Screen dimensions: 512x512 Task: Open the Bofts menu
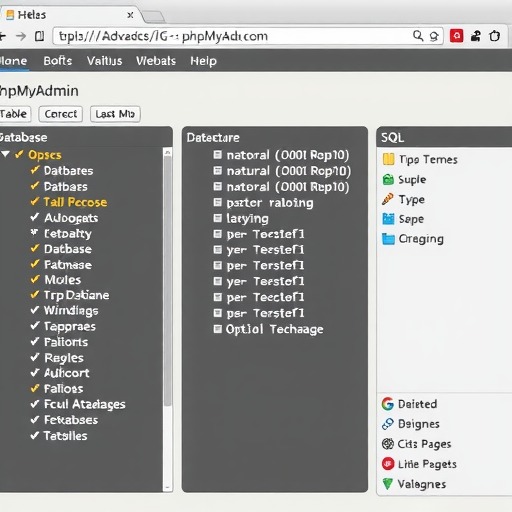pyautogui.click(x=58, y=61)
